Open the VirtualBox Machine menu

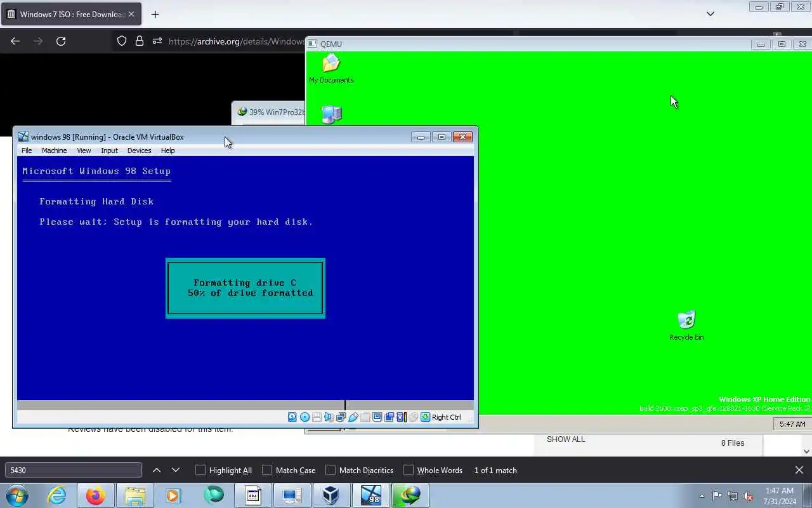[54, 150]
